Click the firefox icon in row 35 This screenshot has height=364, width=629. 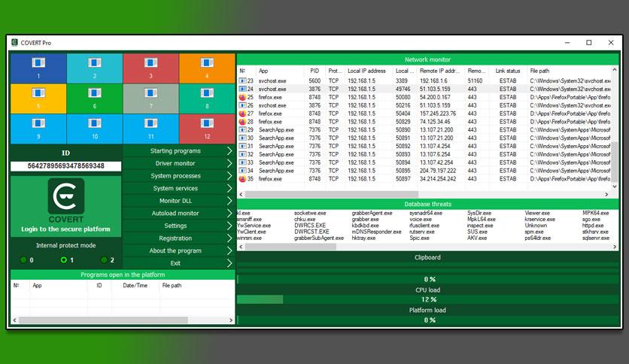click(x=242, y=179)
